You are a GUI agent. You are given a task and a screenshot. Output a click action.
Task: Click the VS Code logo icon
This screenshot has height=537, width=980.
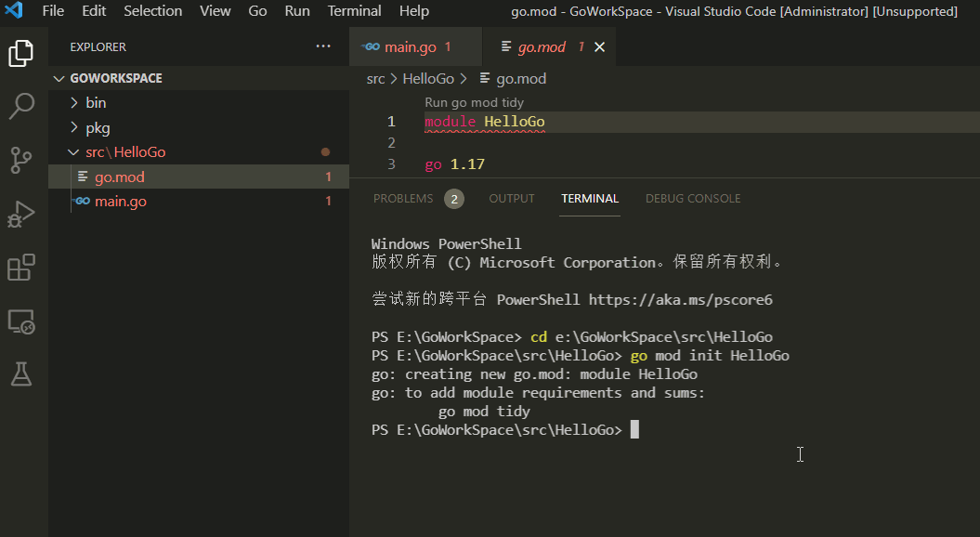click(13, 10)
